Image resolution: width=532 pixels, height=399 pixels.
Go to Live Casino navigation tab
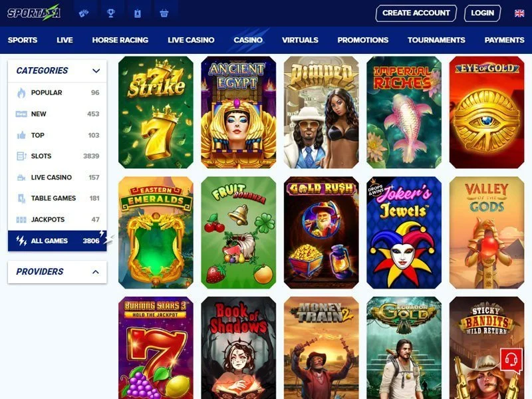191,40
